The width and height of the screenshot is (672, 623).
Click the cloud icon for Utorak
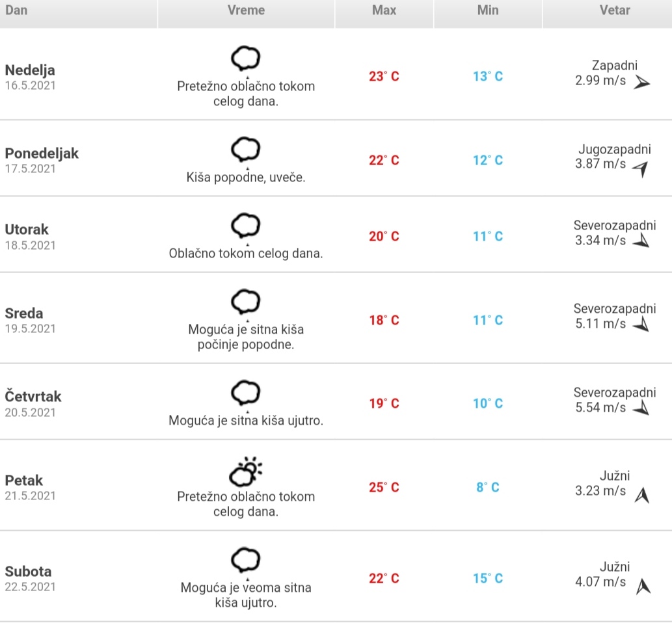(245, 226)
